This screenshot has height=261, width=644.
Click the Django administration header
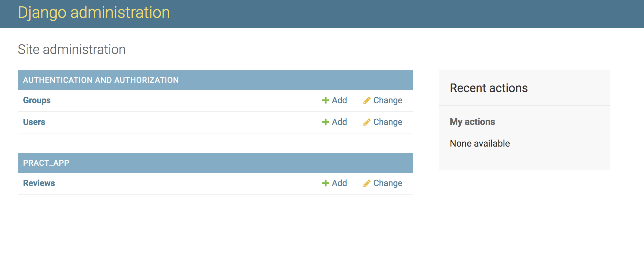[94, 12]
